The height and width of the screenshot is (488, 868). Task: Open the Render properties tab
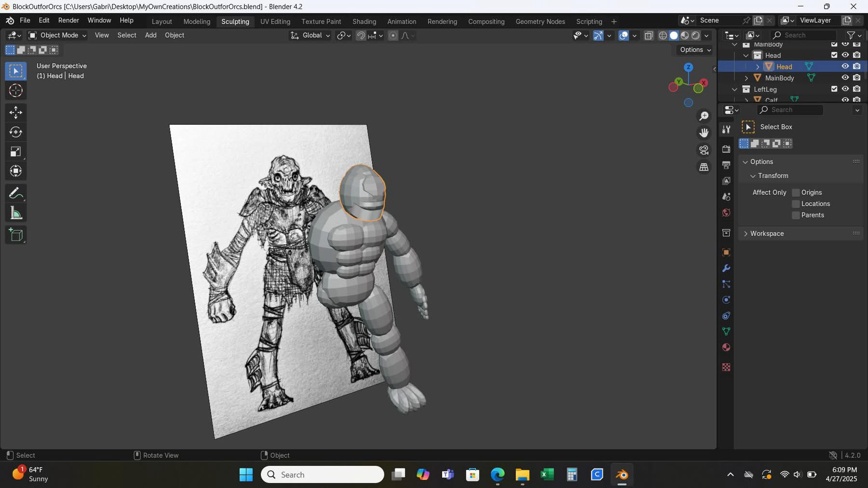(726, 149)
